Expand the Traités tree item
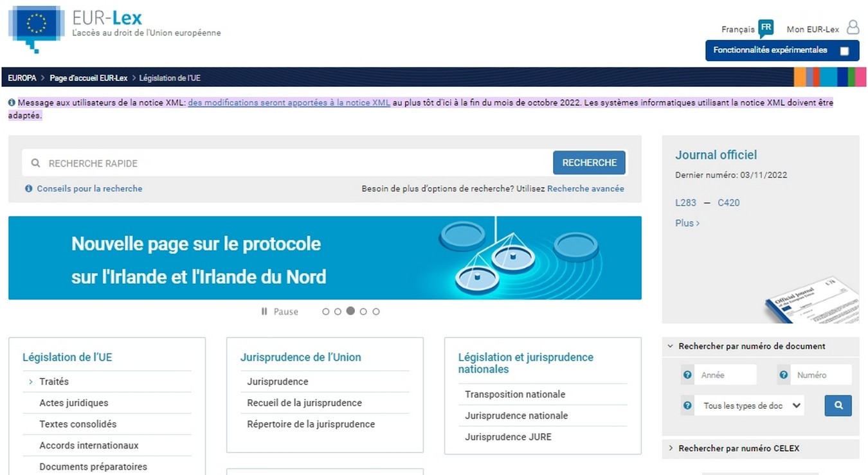The height and width of the screenshot is (475, 868). click(x=30, y=382)
